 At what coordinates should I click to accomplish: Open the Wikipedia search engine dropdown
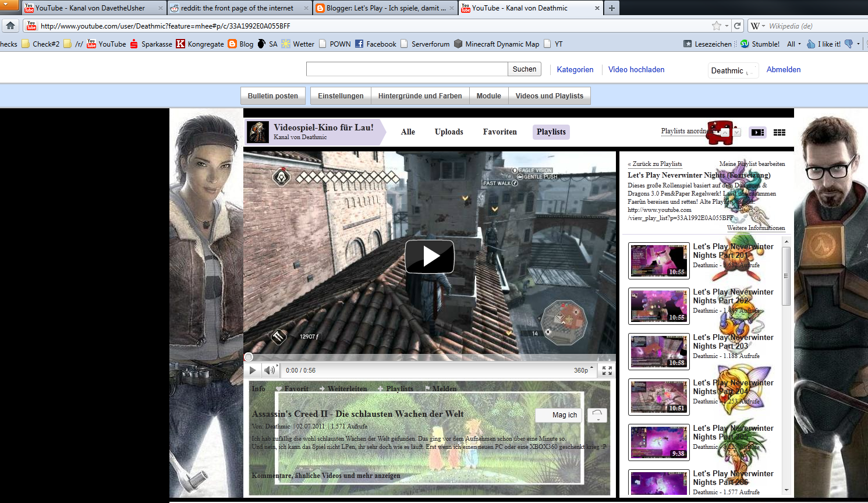(x=757, y=26)
